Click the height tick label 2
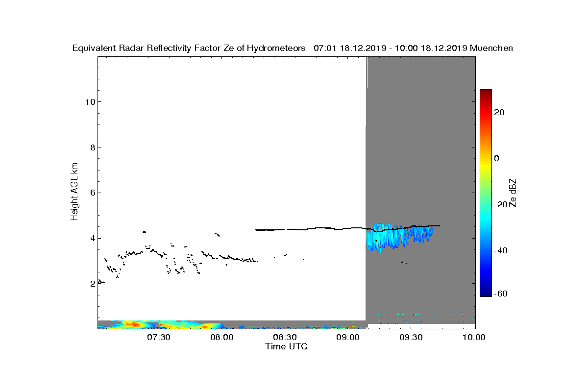The height and width of the screenshot is (392, 588). 92,284
